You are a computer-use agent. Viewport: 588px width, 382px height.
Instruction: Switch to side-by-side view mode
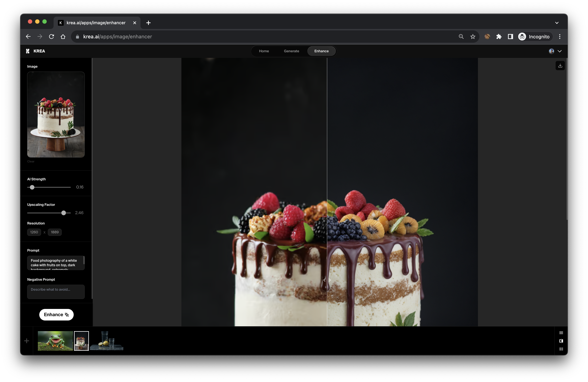(x=561, y=349)
